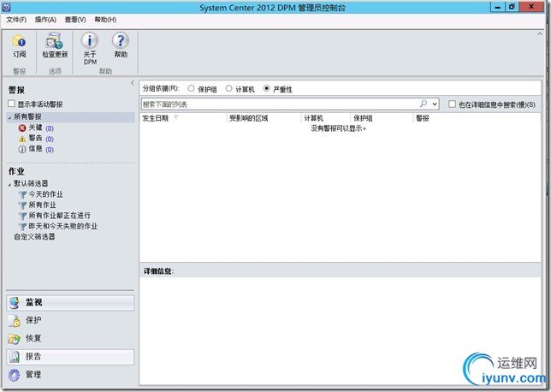Select 今天的作业 filter text
This screenshot has width=551, height=392.
(x=45, y=194)
